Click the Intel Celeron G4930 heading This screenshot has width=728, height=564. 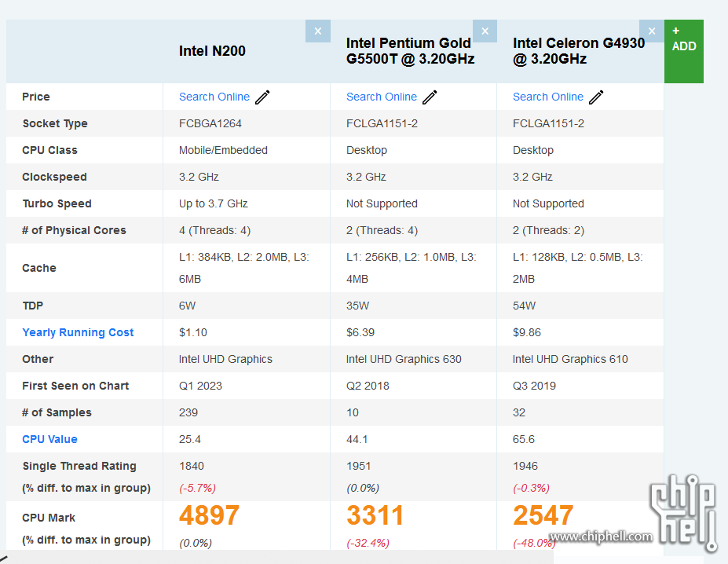(x=579, y=51)
